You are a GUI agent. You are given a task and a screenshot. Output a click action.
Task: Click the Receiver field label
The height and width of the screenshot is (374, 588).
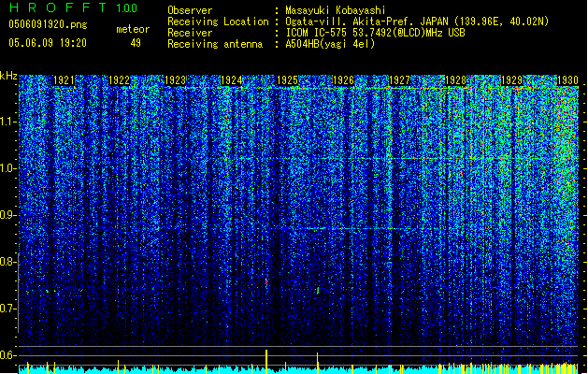tap(190, 33)
